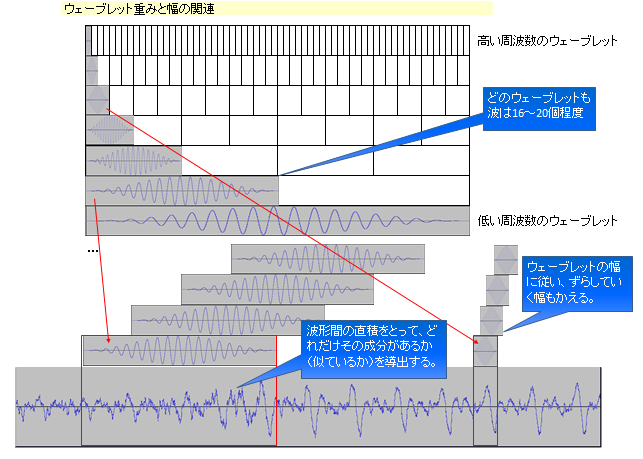
Task: Select the label 低い周波数のウェーブレット
Action: (x=547, y=221)
